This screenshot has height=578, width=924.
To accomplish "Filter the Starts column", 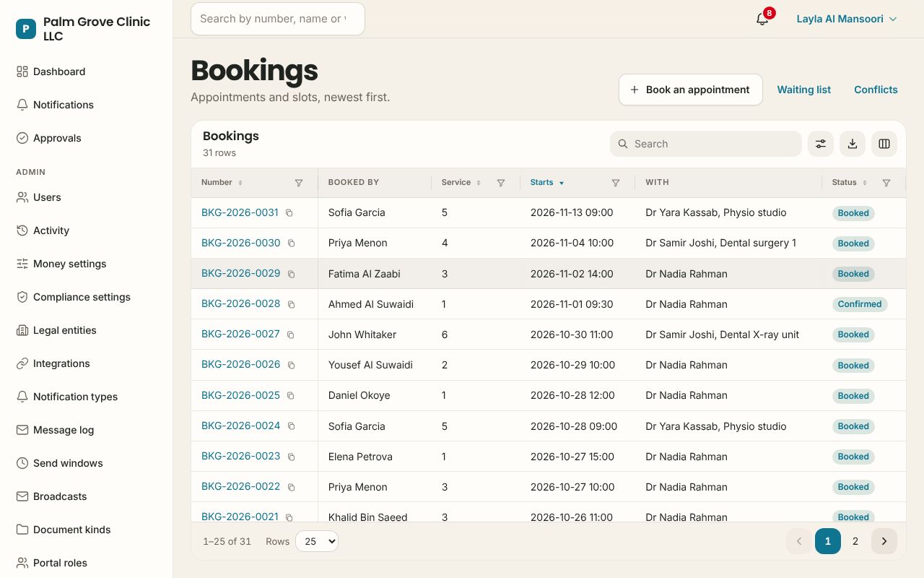I will pyautogui.click(x=616, y=183).
